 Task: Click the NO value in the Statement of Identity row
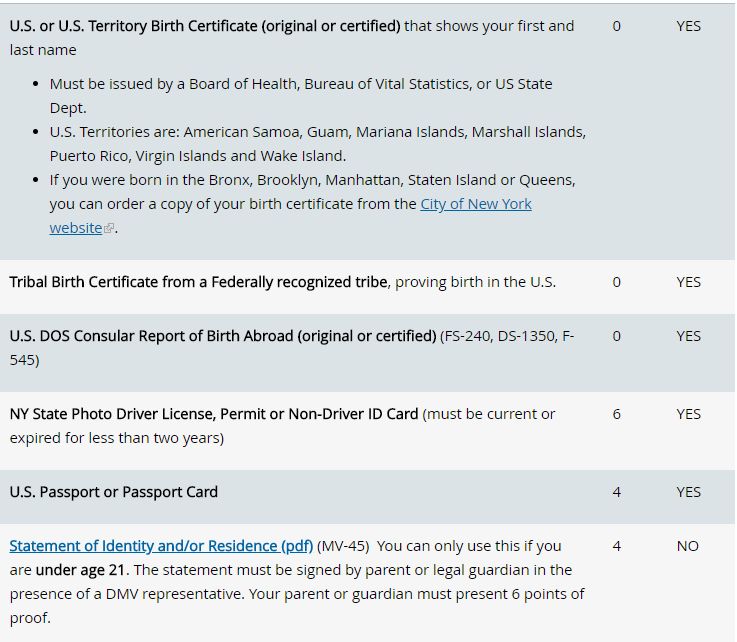point(687,546)
